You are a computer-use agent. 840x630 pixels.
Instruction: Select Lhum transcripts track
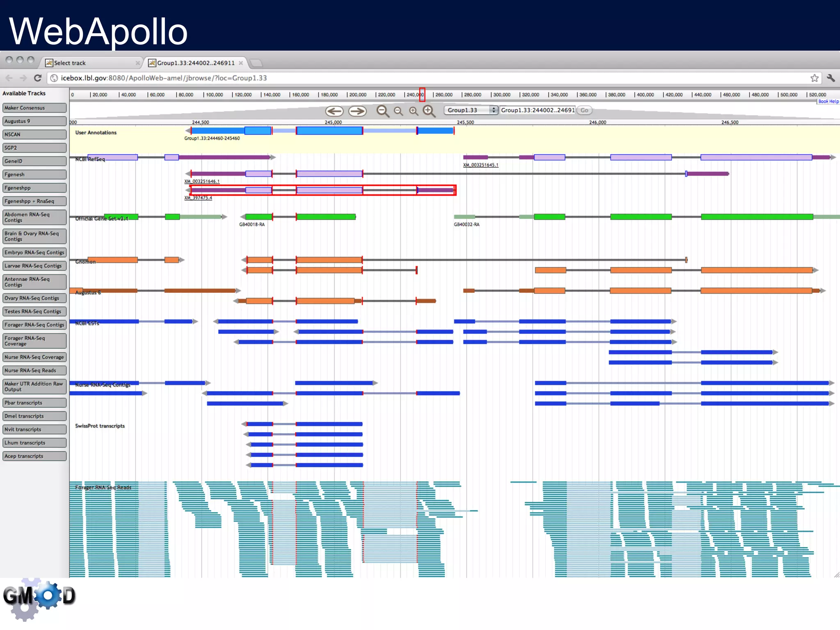coord(34,443)
